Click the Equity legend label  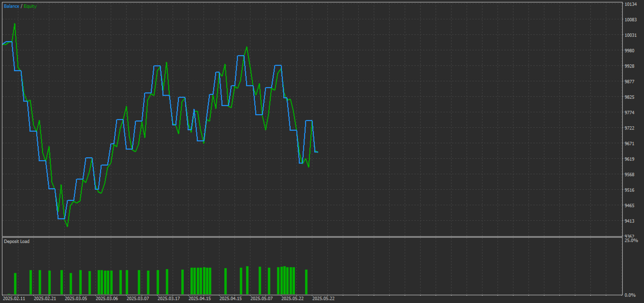tap(30, 6)
